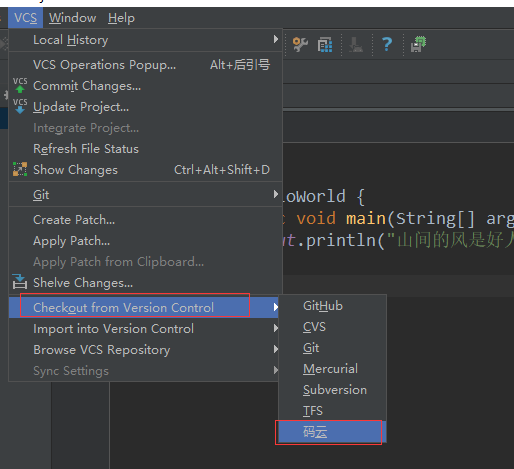
Task: Open the Git submenu in VCS menu
Action: coord(145,195)
